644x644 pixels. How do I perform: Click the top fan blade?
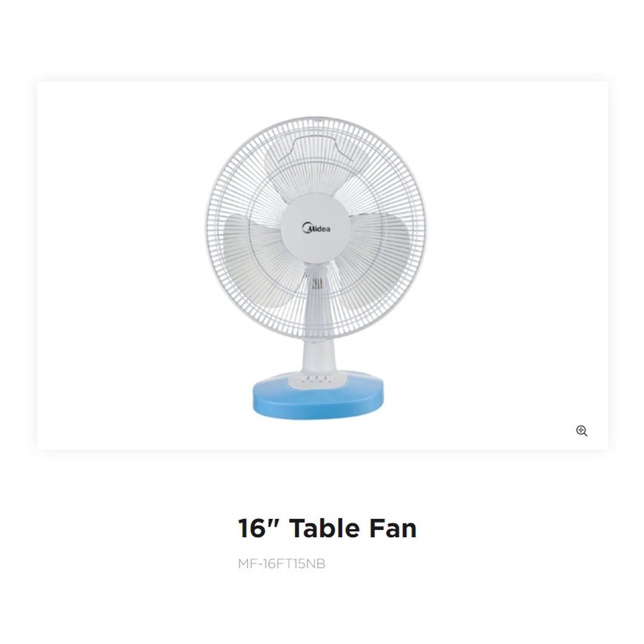[x=316, y=168]
